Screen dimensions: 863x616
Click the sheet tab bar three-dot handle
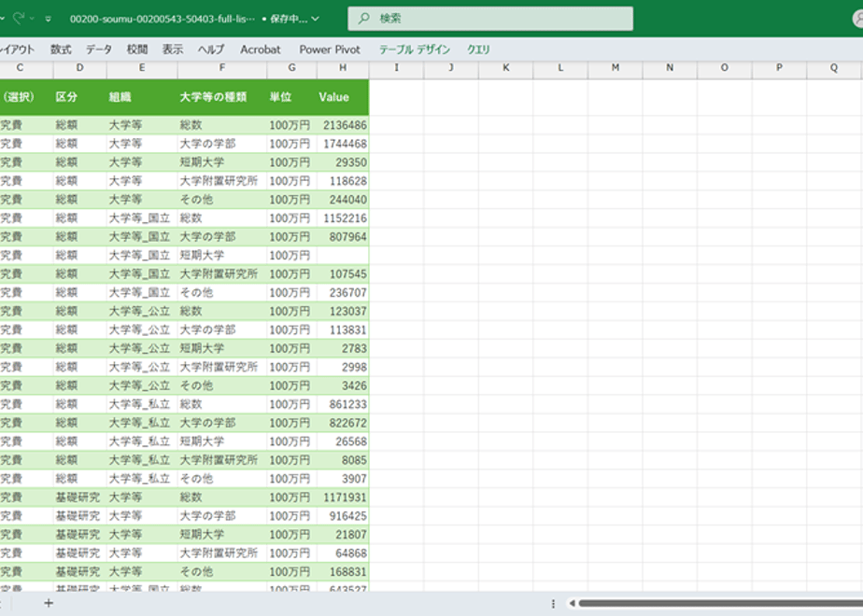point(553,603)
